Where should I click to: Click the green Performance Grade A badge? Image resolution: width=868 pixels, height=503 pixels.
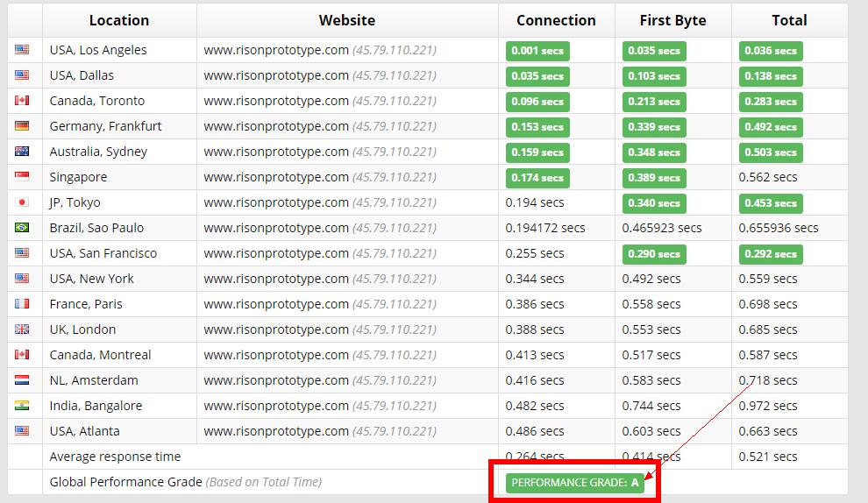coord(574,483)
